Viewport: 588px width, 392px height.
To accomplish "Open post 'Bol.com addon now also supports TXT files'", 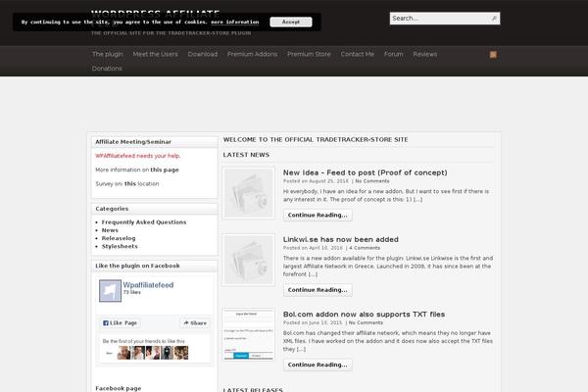I will [364, 314].
